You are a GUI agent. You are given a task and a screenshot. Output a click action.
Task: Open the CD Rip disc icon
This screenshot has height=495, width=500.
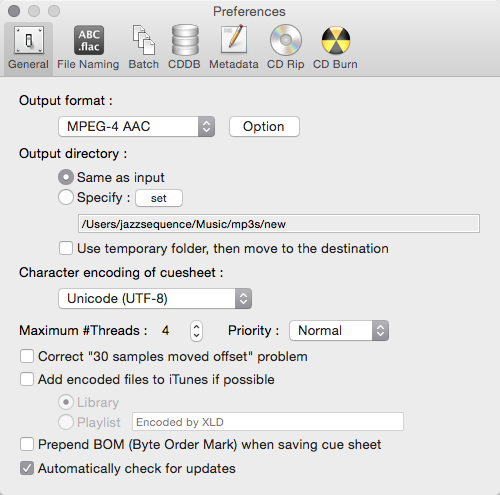point(286,40)
